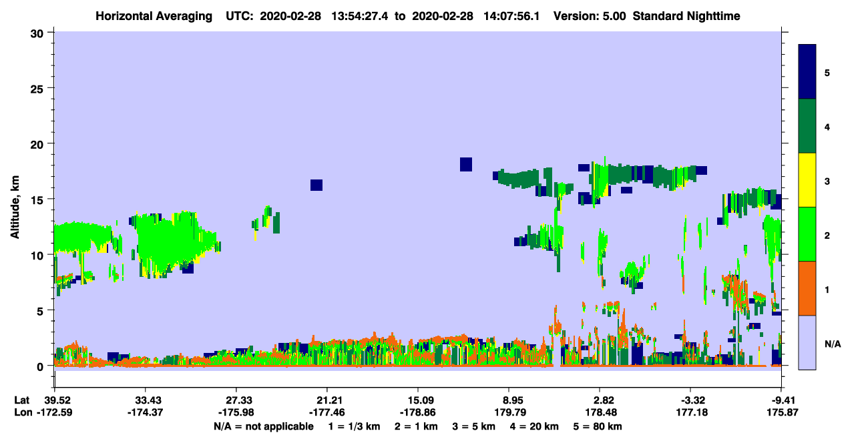The height and width of the screenshot is (445, 868).
Task: Click the isolated blue square near 16 km altitude
Action: (316, 185)
